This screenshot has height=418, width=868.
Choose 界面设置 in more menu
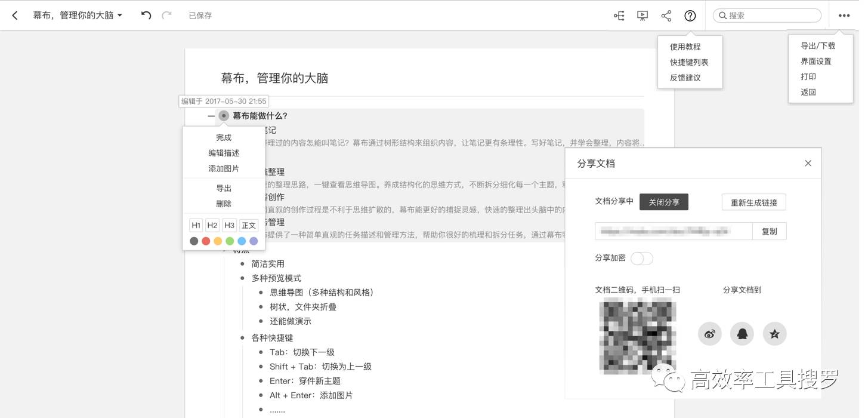click(x=816, y=61)
